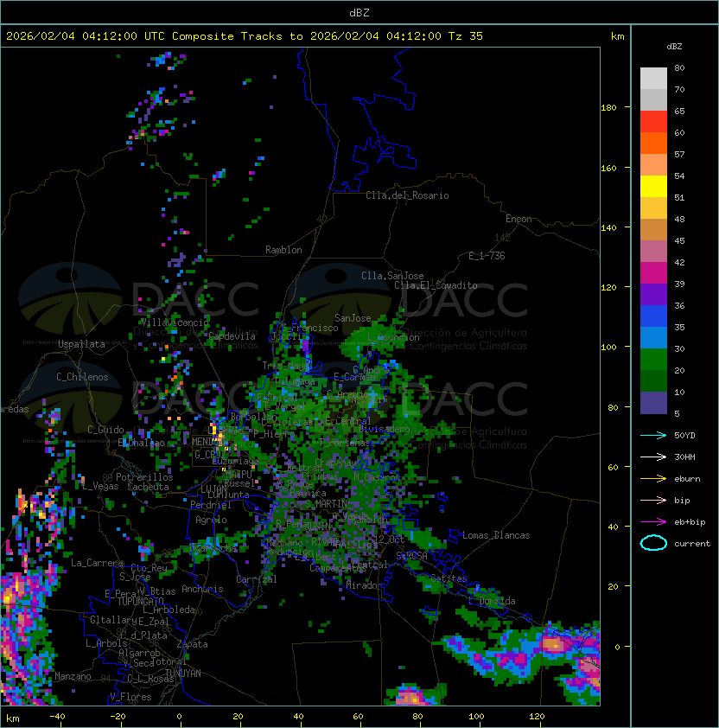Click the 'Manzano' location label
Viewport: 719px width, 728px height.
pos(73,676)
